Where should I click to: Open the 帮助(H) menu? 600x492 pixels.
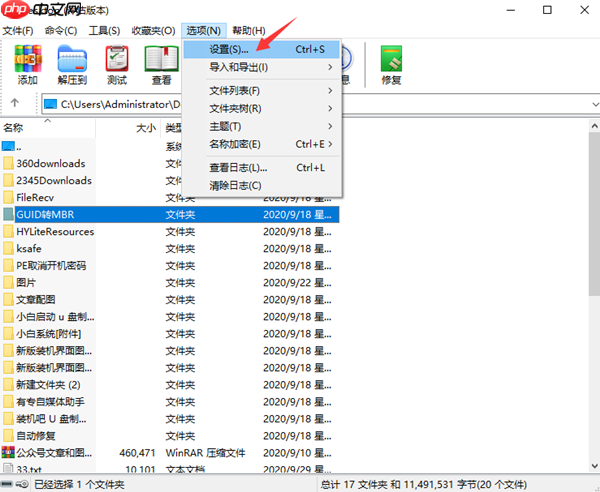[x=249, y=31]
